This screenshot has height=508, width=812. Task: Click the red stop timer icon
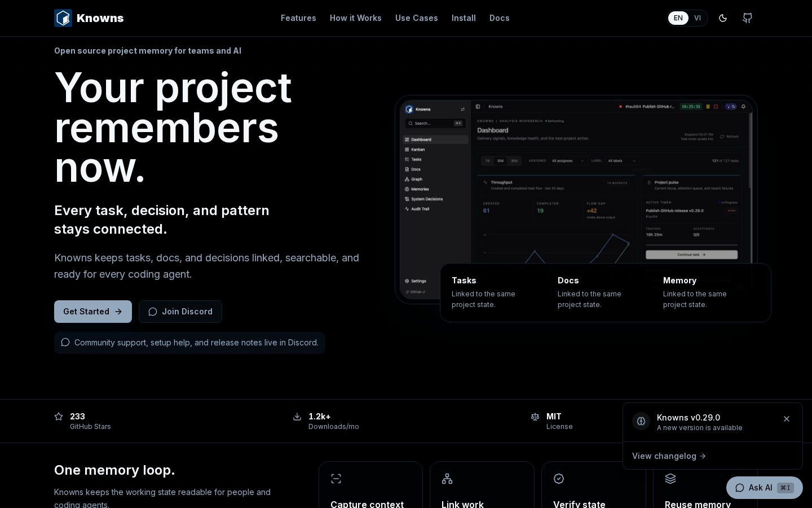click(x=716, y=106)
